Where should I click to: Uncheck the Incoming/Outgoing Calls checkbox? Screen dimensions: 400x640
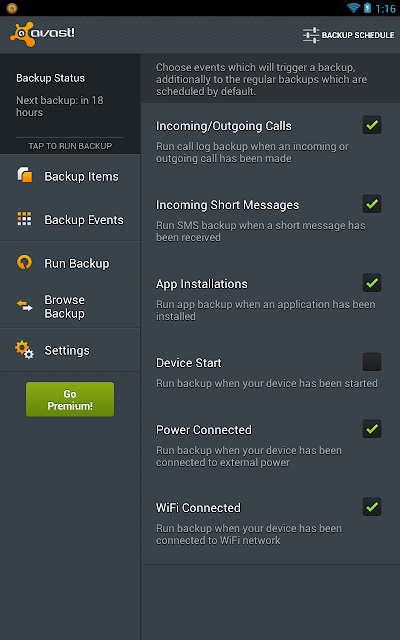[x=372, y=125]
